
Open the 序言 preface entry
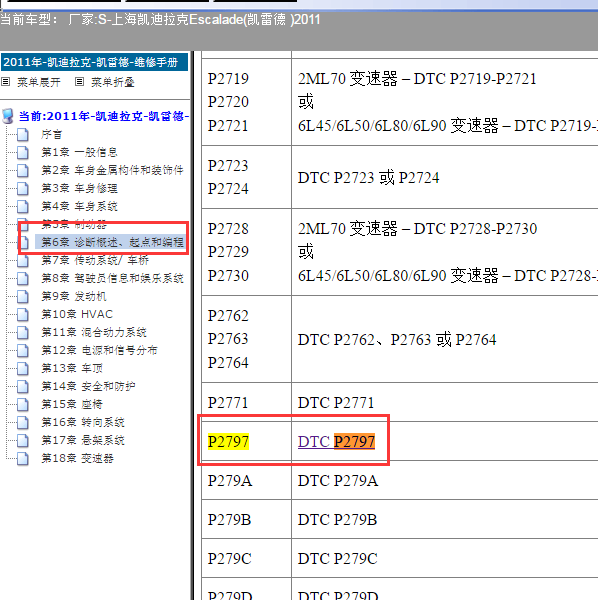tap(51, 134)
